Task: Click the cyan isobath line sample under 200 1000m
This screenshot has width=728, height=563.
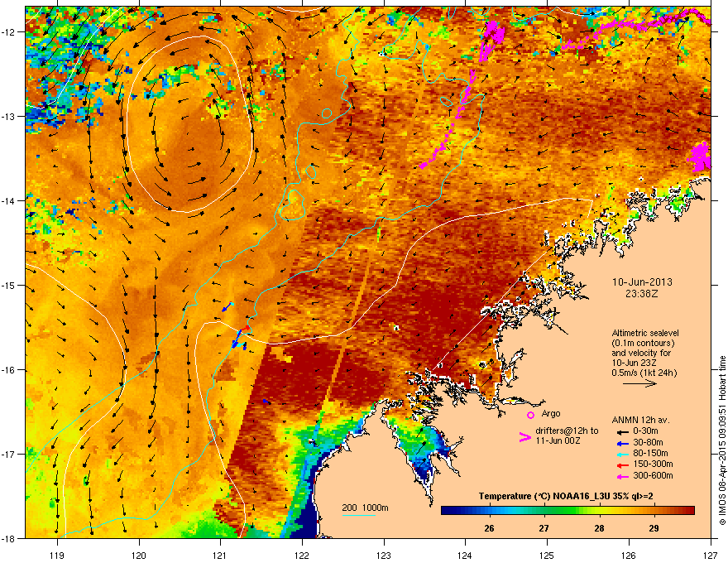Action: pyautogui.click(x=358, y=515)
